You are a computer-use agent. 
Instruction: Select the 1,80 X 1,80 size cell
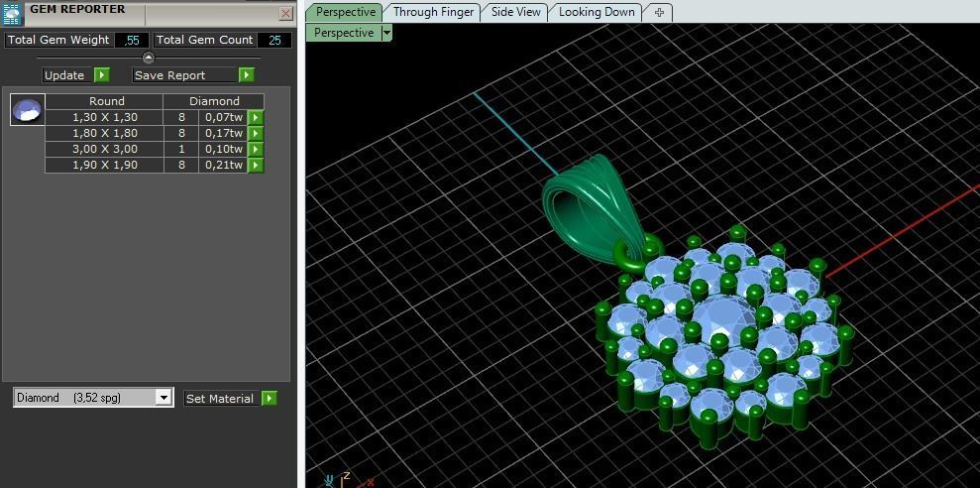pyautogui.click(x=104, y=133)
